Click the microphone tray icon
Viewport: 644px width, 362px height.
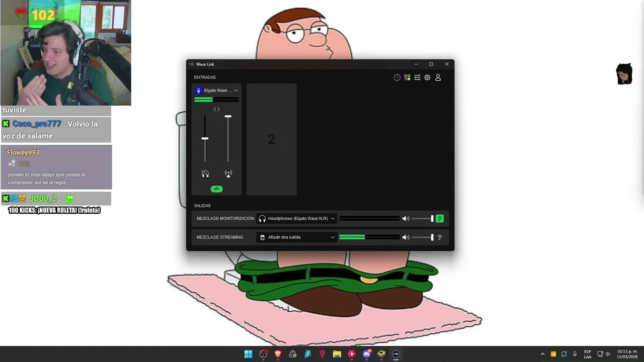[x=575, y=354]
